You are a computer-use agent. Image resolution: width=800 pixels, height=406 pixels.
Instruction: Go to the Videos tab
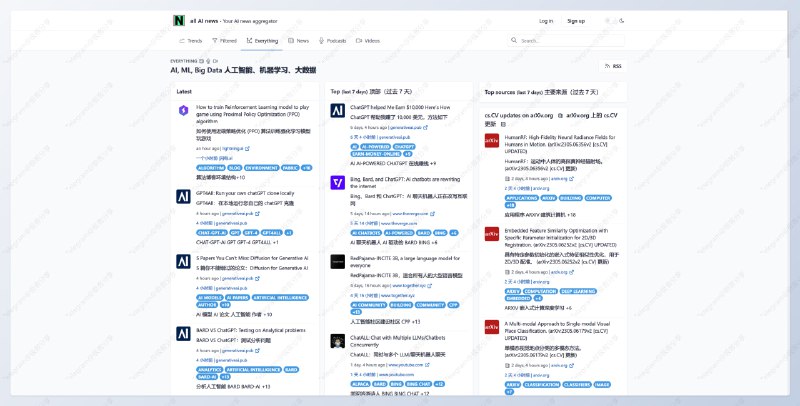368,41
